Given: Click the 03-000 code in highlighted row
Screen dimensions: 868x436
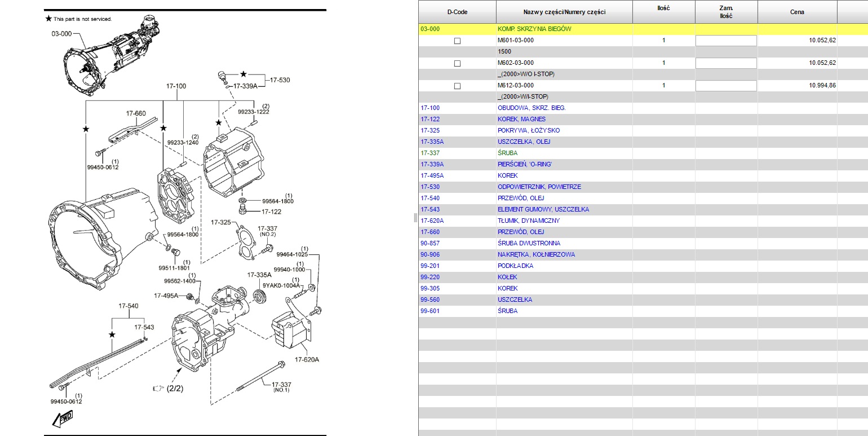Looking at the screenshot, I should pyautogui.click(x=430, y=29).
